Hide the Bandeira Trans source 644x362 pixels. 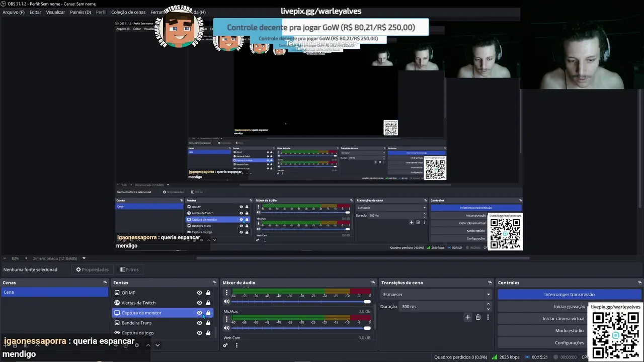tap(199, 323)
